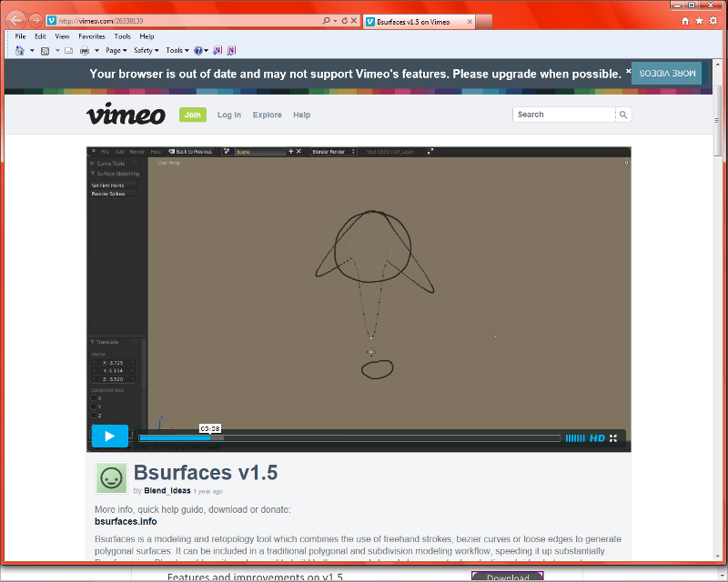The width and height of the screenshot is (728, 582).
Task: Stop loading with the address bar X icon
Action: point(354,21)
